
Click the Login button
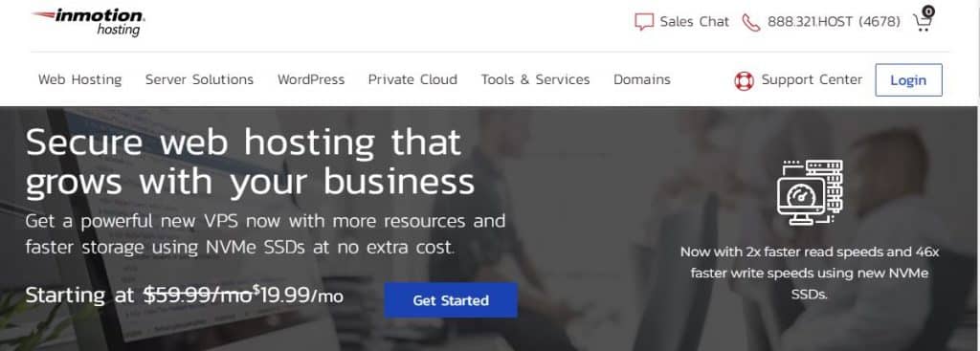(x=908, y=80)
